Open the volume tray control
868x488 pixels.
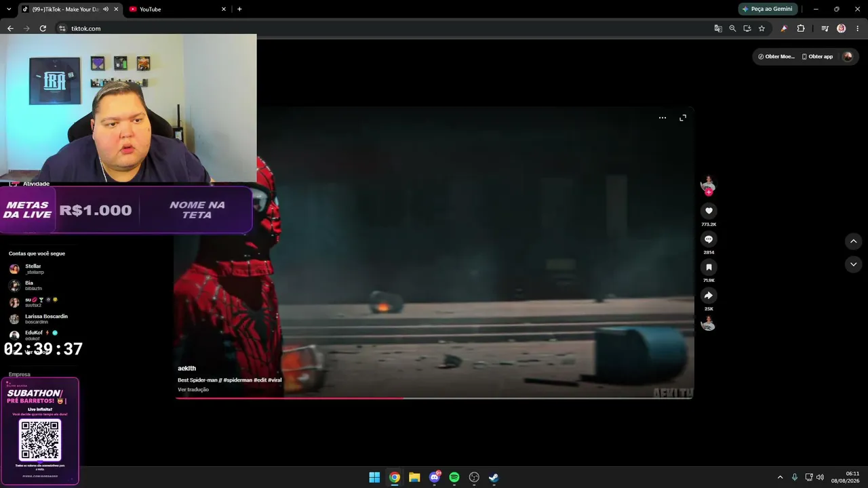[x=820, y=477]
